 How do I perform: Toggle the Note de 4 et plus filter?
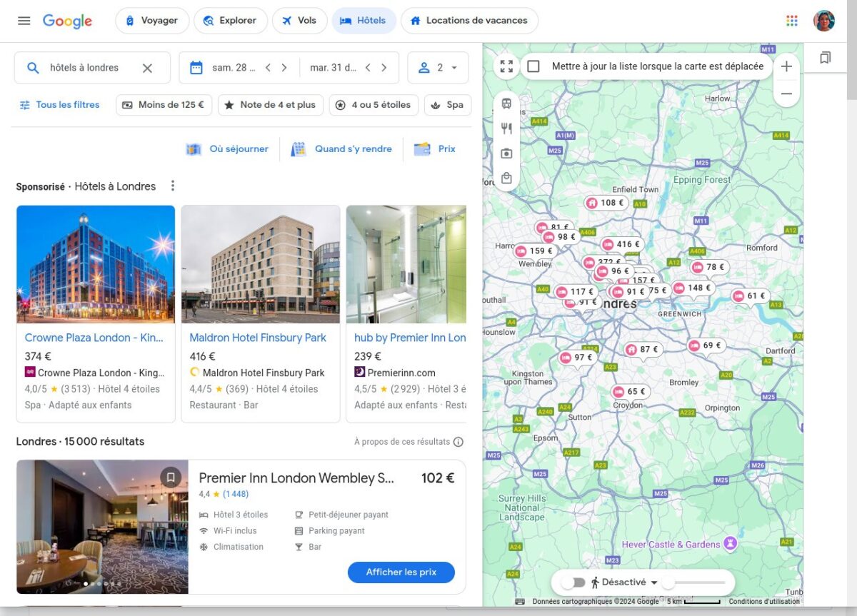click(270, 105)
